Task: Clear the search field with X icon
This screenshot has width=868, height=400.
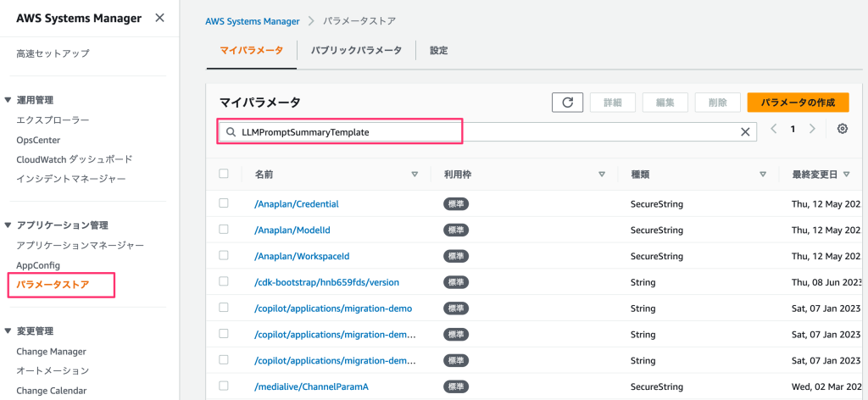Action: (745, 131)
